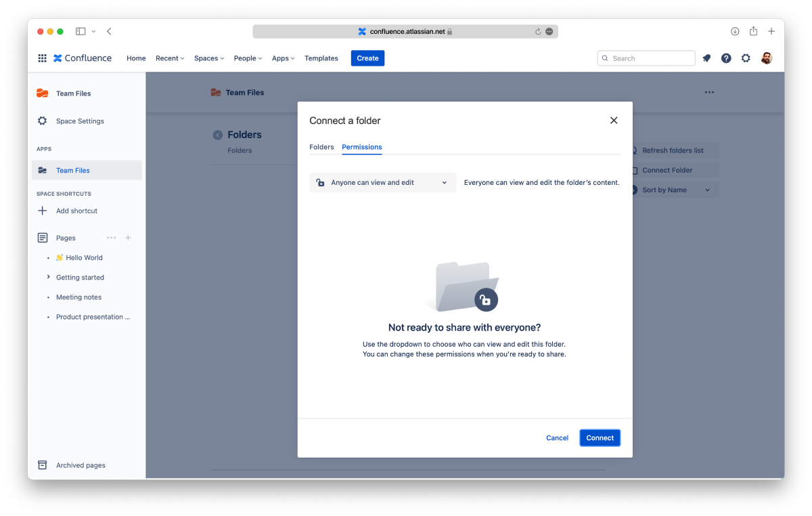Click Cancel in the dialog
Screen dimensions: 812x516
[x=557, y=438]
